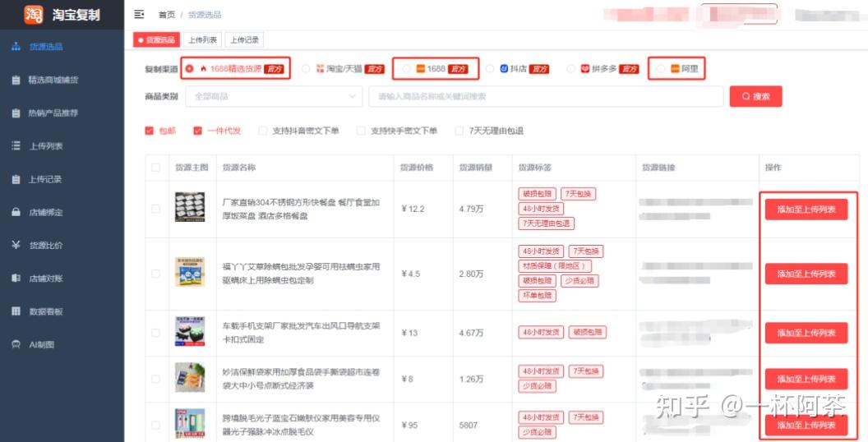Click the sales figure 2.80万
Viewport: 868px width, 442px height.
coord(471,274)
